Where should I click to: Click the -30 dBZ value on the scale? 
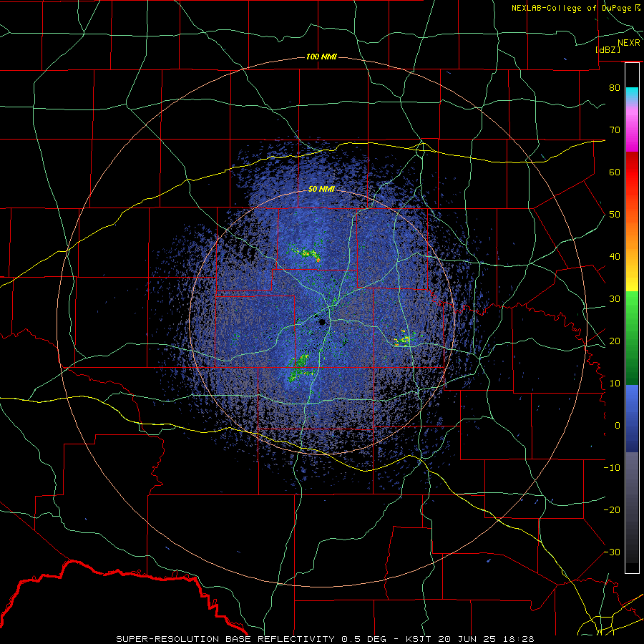[x=612, y=552]
